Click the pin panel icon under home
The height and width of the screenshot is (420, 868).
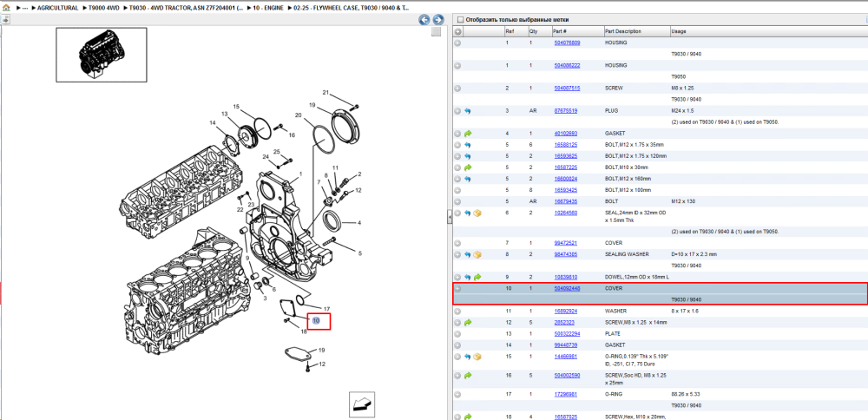click(4, 20)
